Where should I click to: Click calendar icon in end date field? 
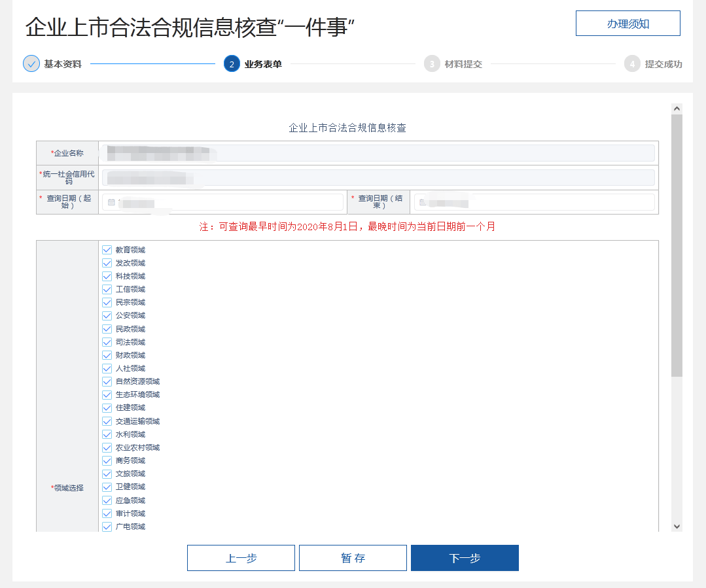pyautogui.click(x=423, y=203)
